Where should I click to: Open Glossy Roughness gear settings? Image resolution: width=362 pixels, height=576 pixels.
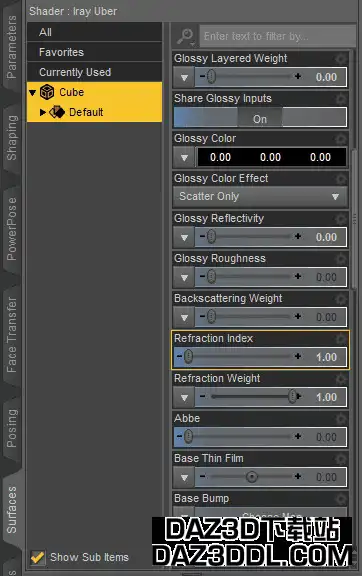point(341,259)
